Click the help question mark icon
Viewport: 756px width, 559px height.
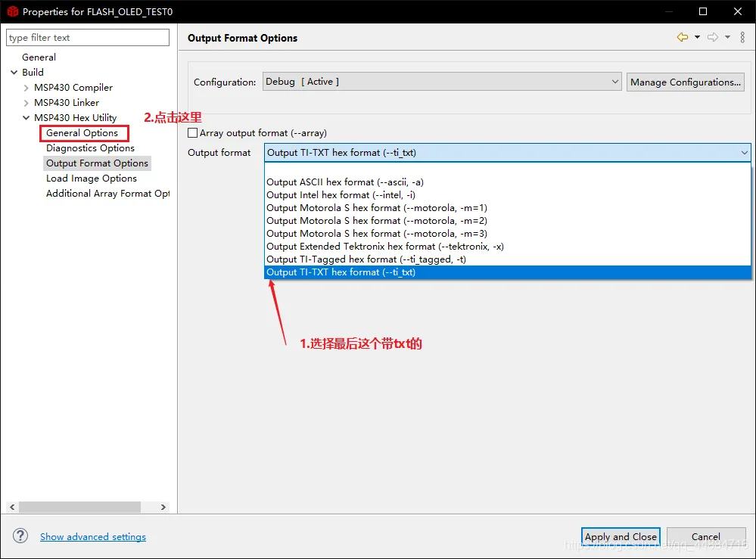point(20,536)
